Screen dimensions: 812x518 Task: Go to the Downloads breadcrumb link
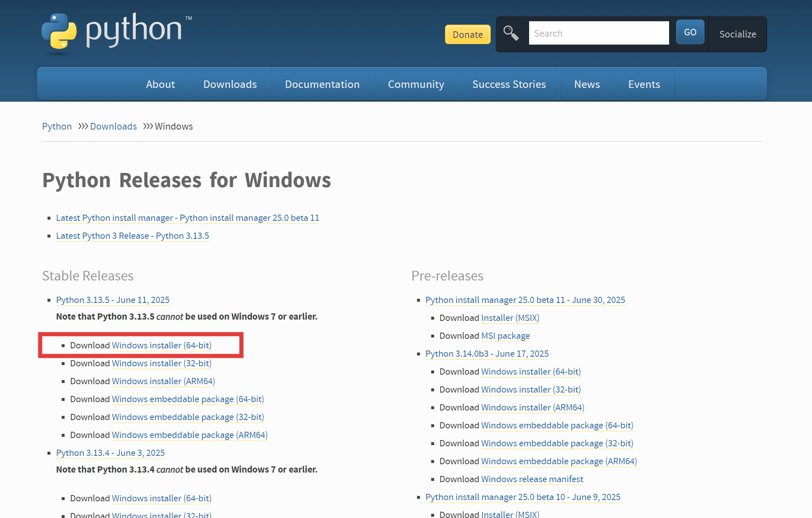[x=113, y=126]
